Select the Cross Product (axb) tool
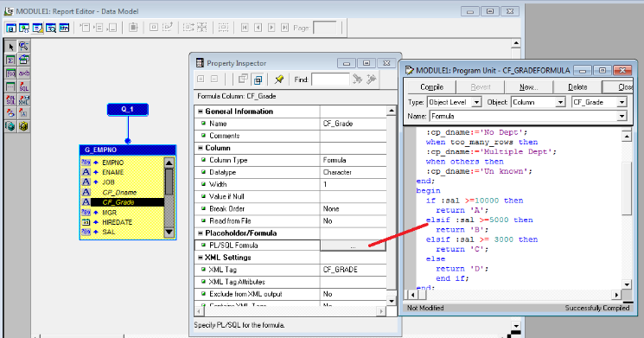The height and width of the screenshot is (338, 644). pyautogui.click(x=24, y=73)
